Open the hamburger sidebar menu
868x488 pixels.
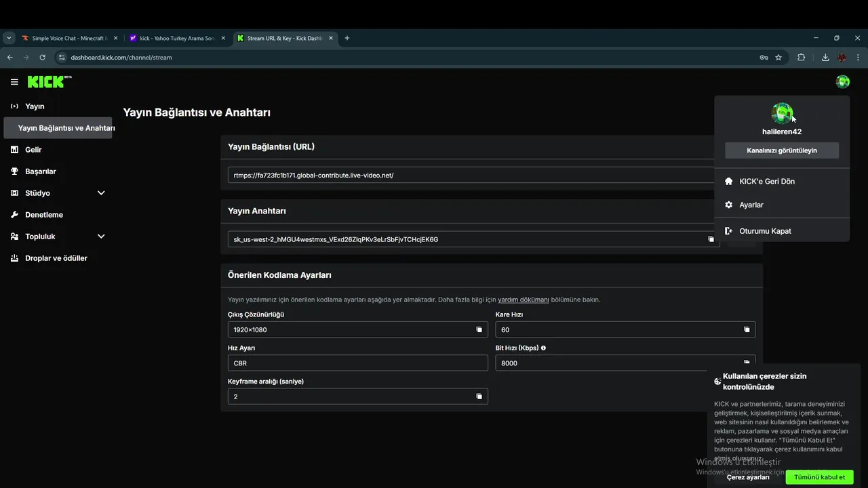(14, 82)
